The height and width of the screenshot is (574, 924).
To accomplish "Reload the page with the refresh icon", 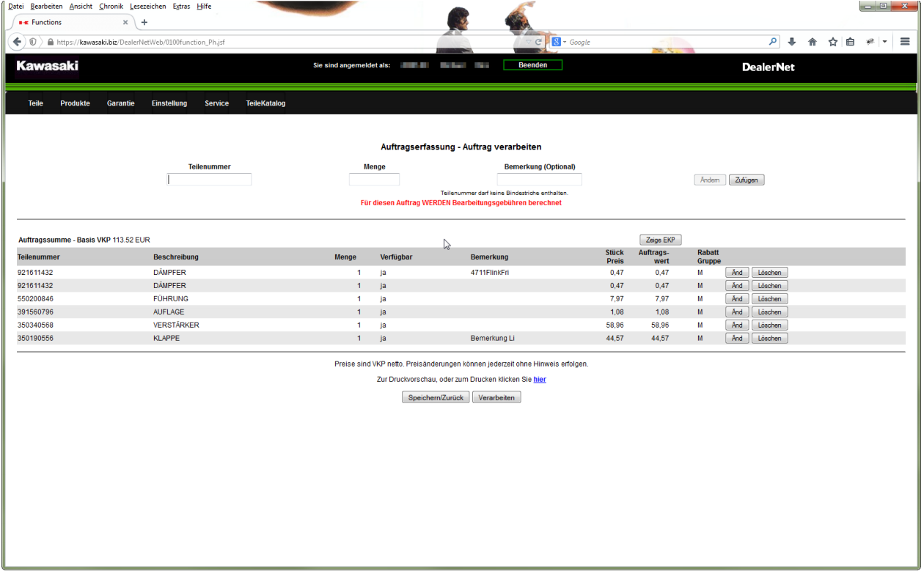I will [x=538, y=42].
